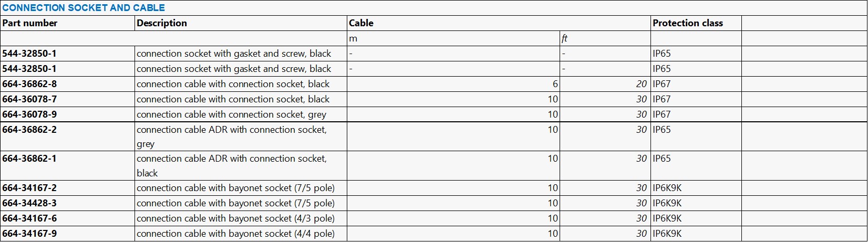Select the 'Part number' column header

pos(30,23)
